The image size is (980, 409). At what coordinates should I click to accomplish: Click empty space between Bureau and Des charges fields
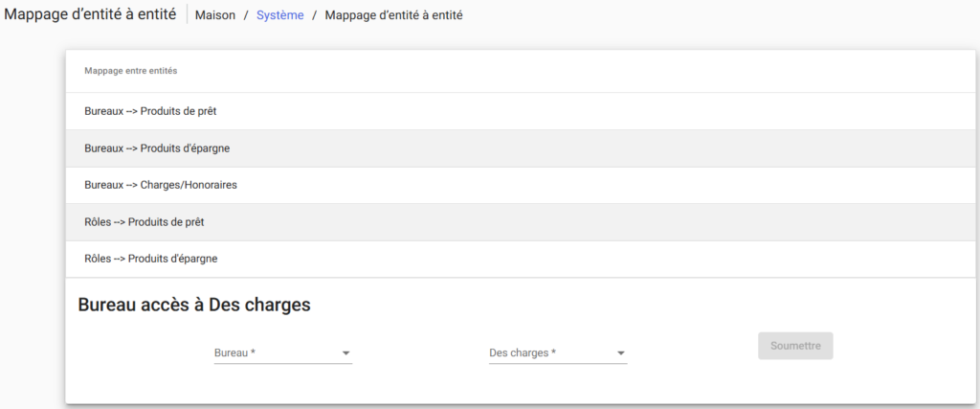point(419,353)
